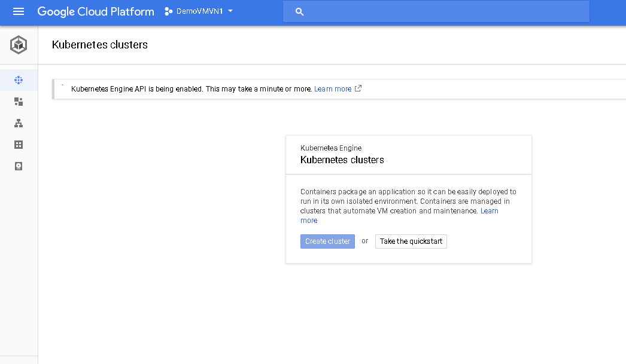Click the magnifier search icon
Viewport: 626px width, 364px height.
coord(300,12)
